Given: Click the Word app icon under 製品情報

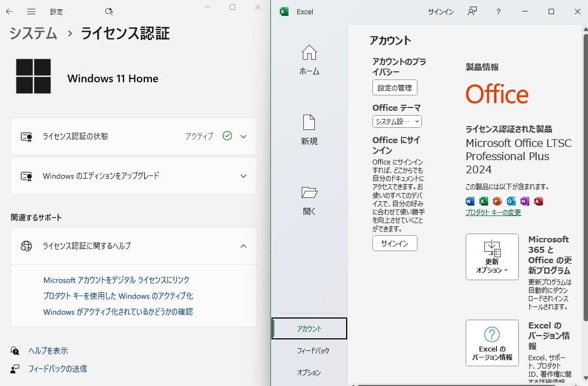Looking at the screenshot, I should click(470, 201).
